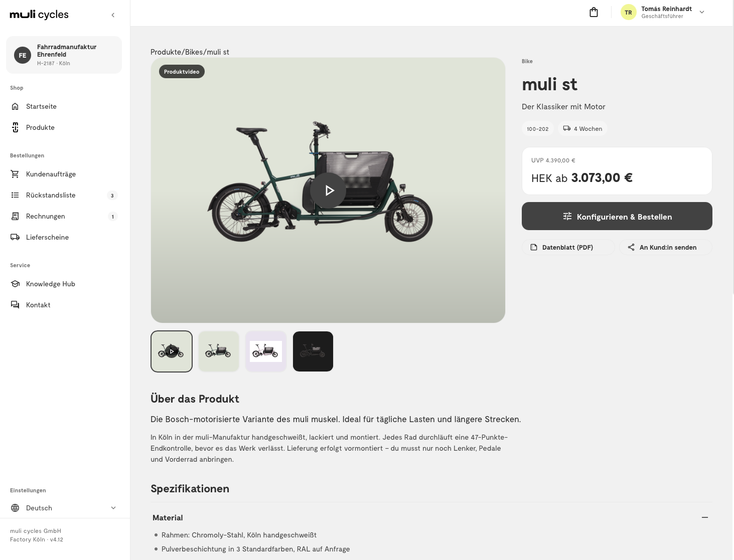The image size is (734, 560).
Task: Open Lieferscheine truck icon entry
Action: [64, 237]
